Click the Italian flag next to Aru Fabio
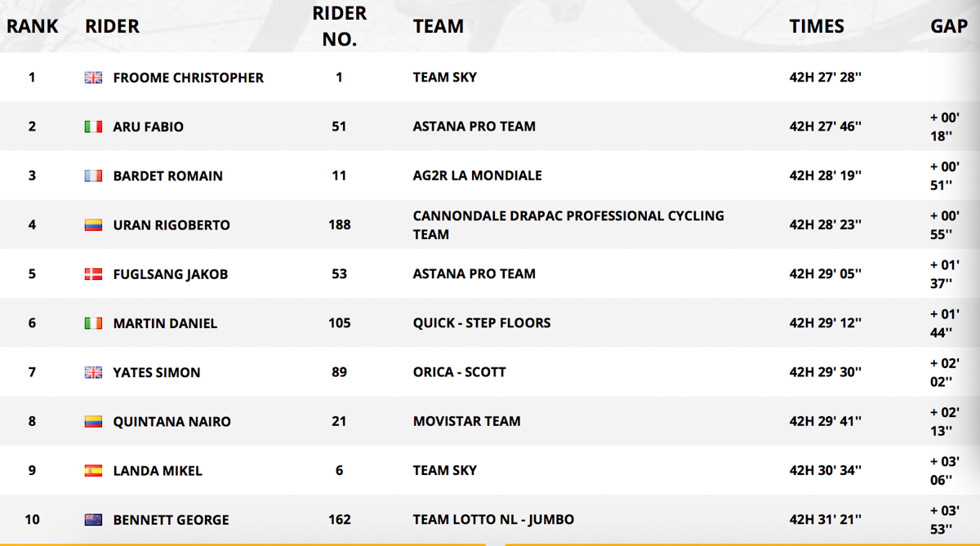Viewport: 980px width, 546px height. 93,127
